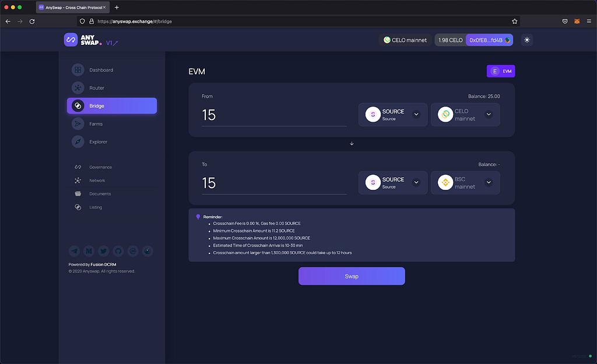Viewport: 597px width, 364px height.
Task: Click the Explorer compass icon
Action: (x=78, y=142)
